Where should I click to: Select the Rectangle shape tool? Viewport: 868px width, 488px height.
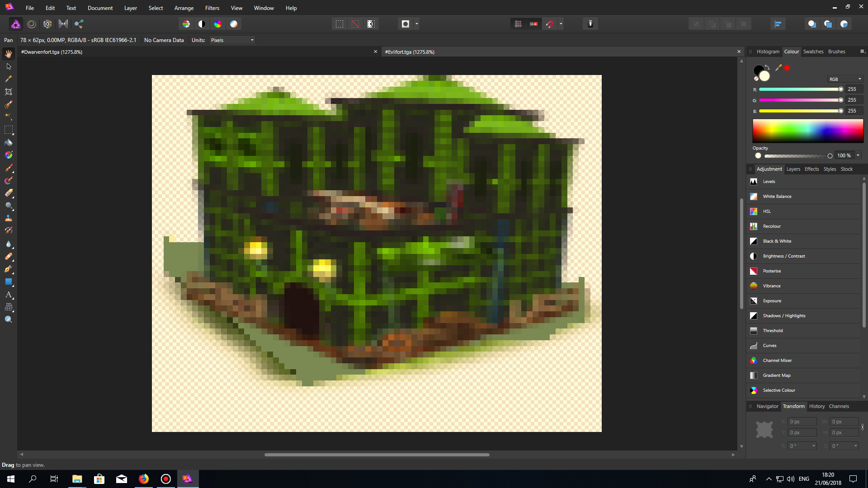pyautogui.click(x=9, y=282)
